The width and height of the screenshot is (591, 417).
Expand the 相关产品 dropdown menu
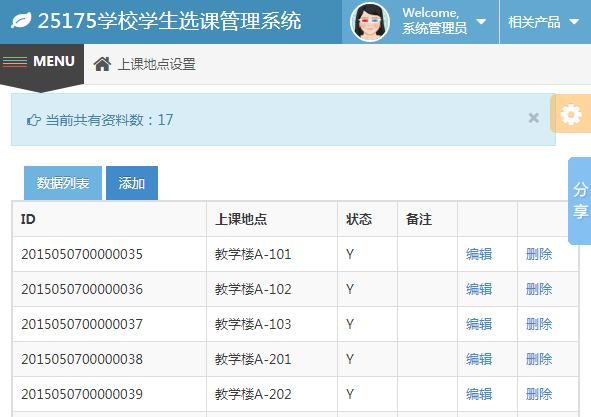tap(544, 22)
